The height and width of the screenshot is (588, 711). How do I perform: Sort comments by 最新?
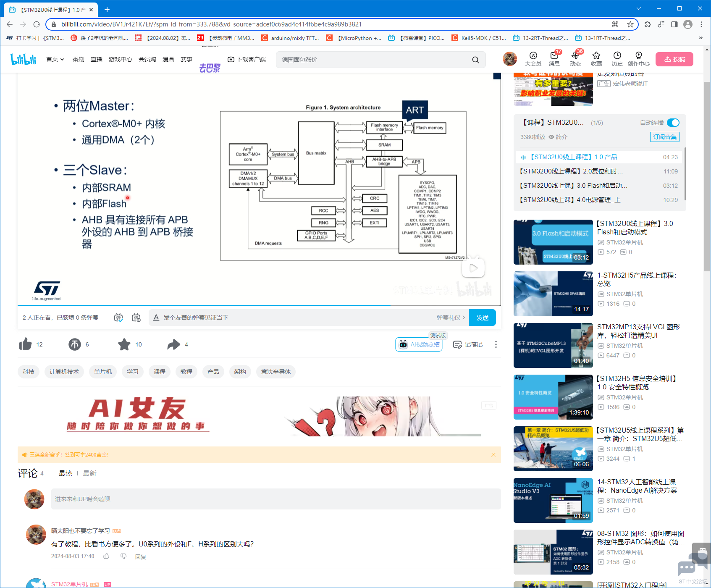pos(90,473)
